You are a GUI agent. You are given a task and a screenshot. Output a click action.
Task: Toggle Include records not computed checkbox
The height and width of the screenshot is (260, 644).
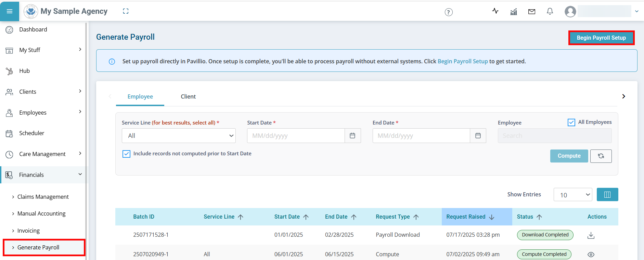pos(126,154)
